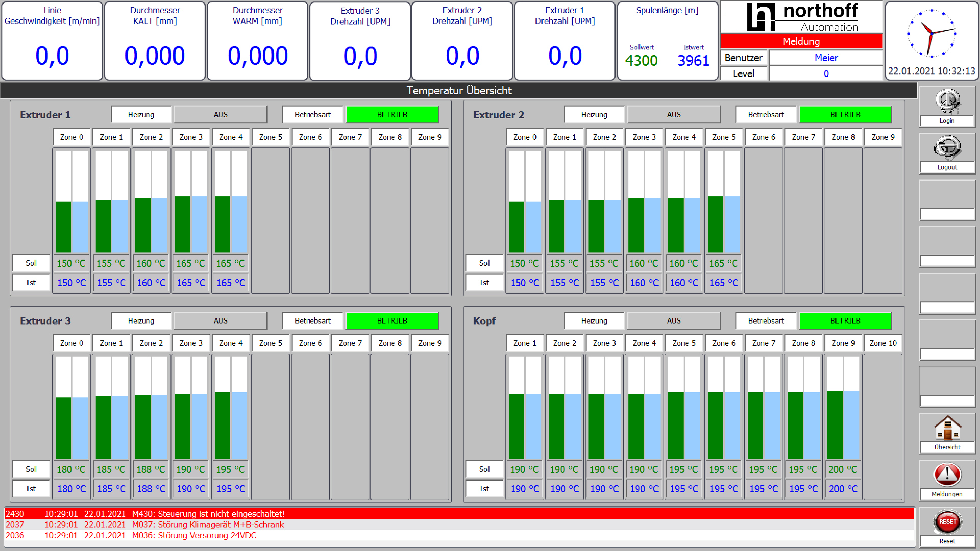Edit Extruder 1 Zone 0 Soll temperature
Image resolution: width=980 pixels, height=551 pixels.
71,263
